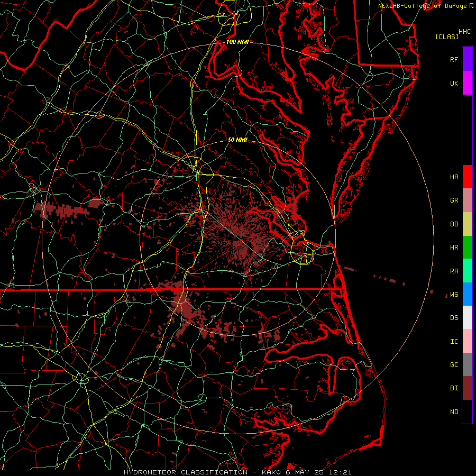Click the Hydrometeor Classification KAKQ title caption
476x476 pixels.
(x=237, y=472)
